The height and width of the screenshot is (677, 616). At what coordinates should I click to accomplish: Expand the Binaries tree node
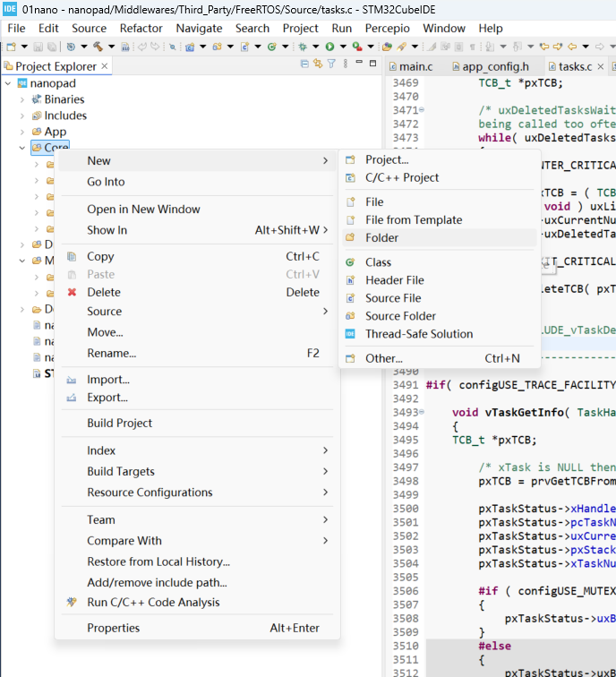[x=22, y=99]
